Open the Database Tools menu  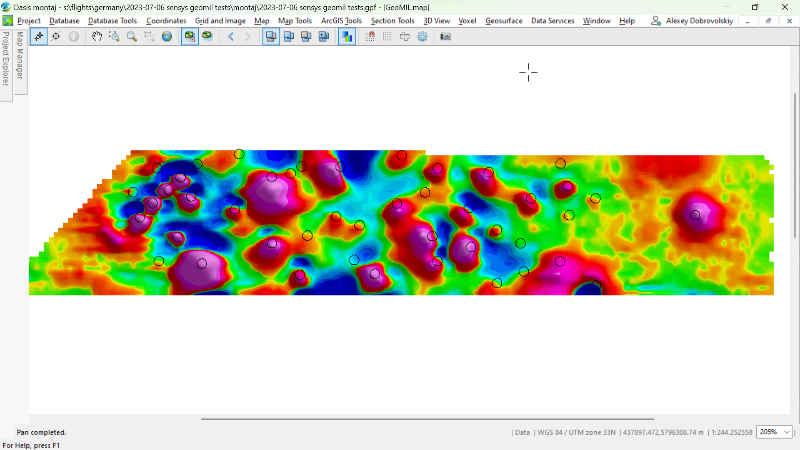pyautogui.click(x=112, y=20)
